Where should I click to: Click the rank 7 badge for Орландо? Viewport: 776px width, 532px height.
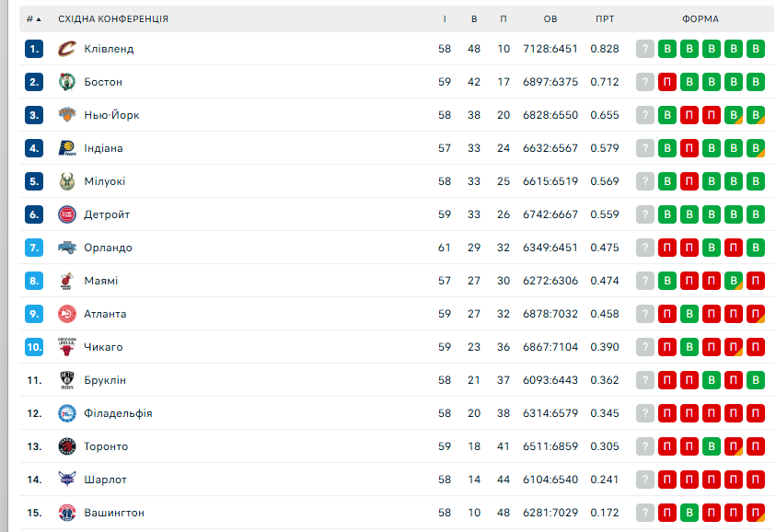(x=34, y=248)
